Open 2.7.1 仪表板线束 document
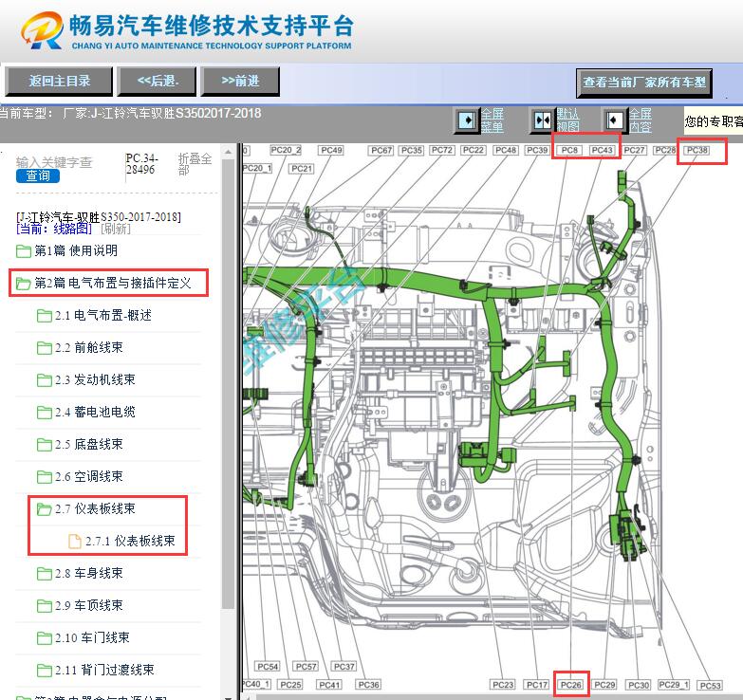The height and width of the screenshot is (700, 743). point(130,541)
